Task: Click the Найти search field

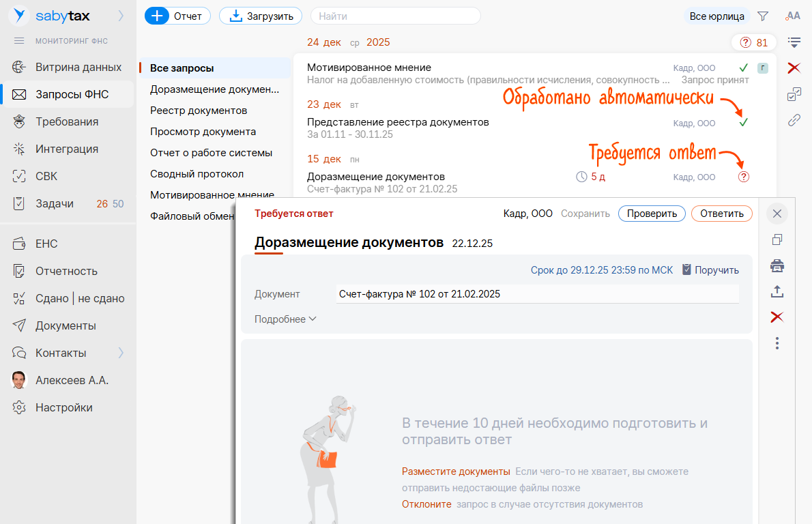Action: point(396,16)
